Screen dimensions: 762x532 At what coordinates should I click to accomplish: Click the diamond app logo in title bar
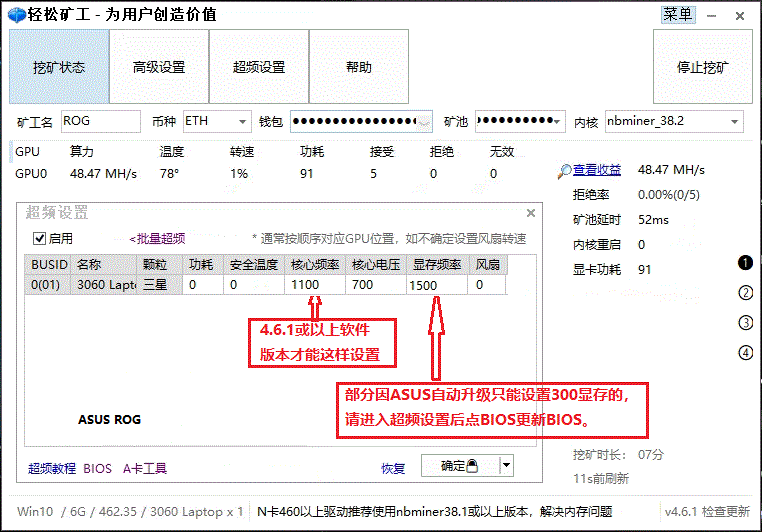(x=18, y=15)
